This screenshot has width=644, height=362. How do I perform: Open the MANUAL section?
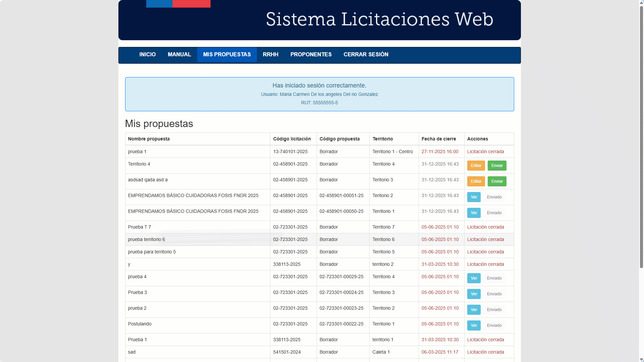(x=179, y=54)
